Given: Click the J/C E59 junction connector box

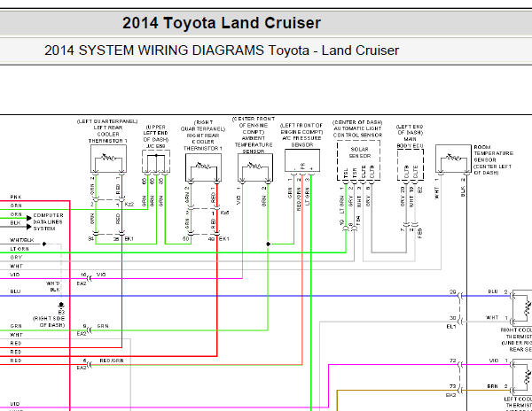Looking at the screenshot, I should pos(156,162).
